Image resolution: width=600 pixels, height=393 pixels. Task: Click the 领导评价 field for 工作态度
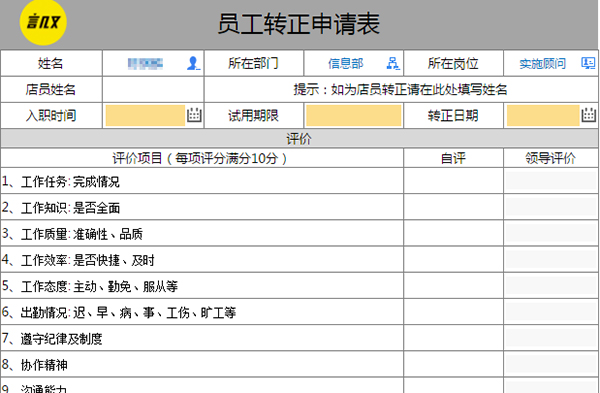(x=551, y=285)
